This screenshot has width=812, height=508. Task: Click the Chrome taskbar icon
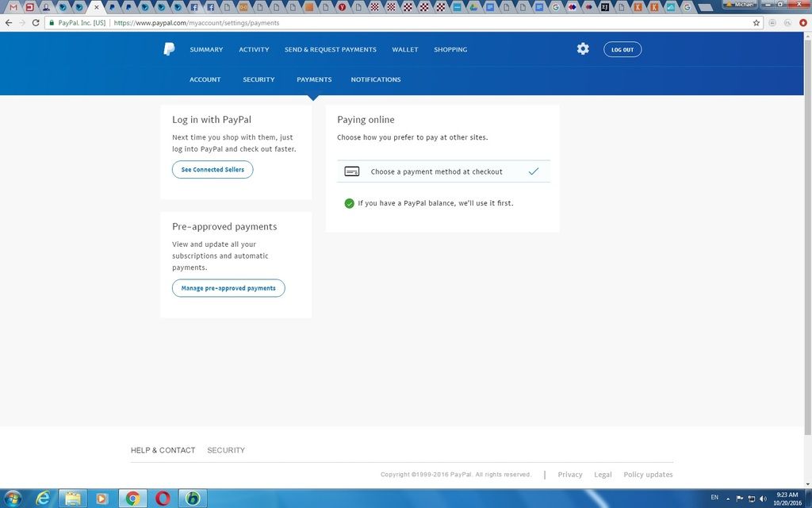tap(132, 498)
